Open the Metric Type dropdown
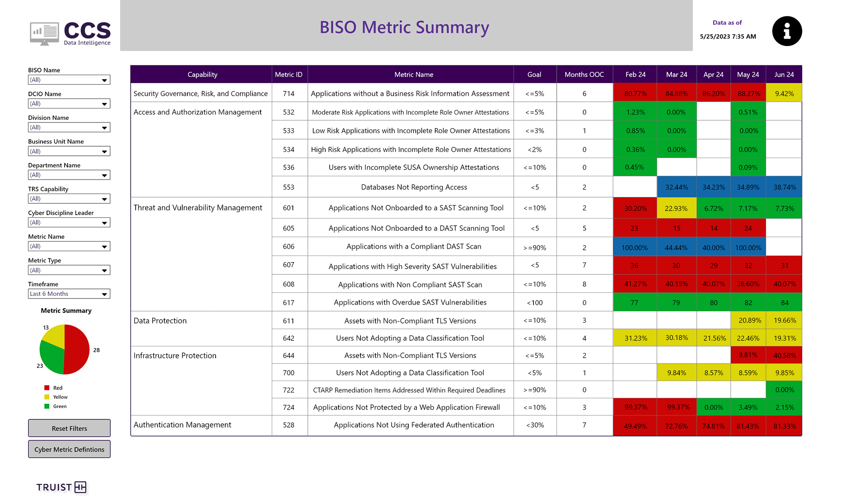The image size is (843, 504). tap(69, 270)
